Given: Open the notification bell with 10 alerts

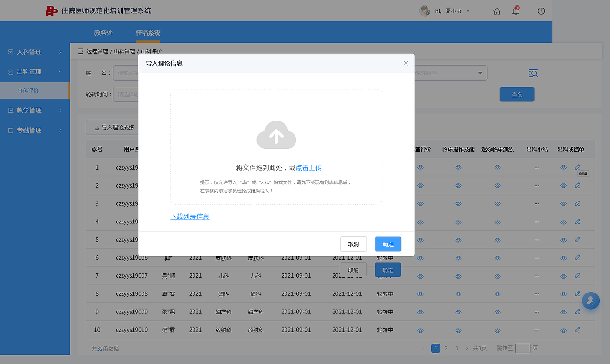Looking at the screenshot, I should [x=516, y=10].
